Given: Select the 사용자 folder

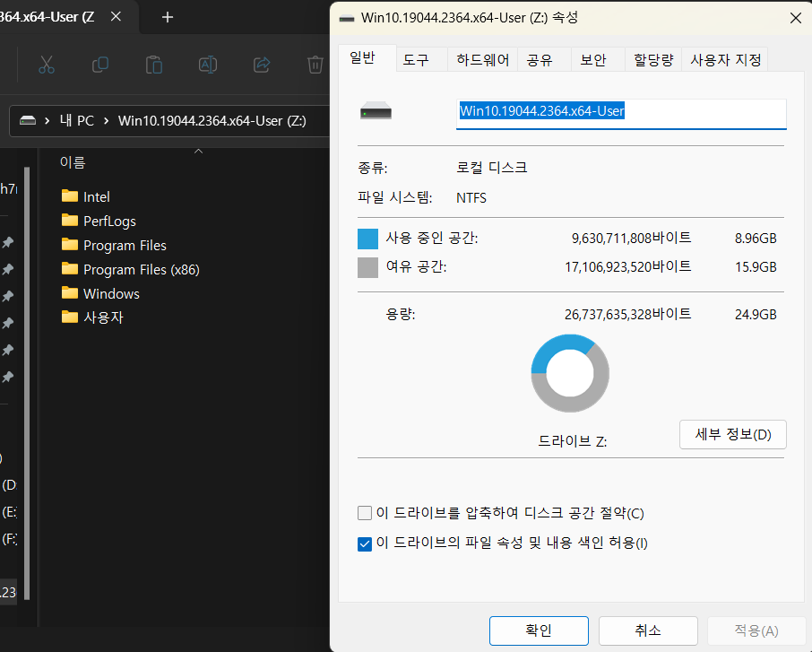Looking at the screenshot, I should pos(92,317).
